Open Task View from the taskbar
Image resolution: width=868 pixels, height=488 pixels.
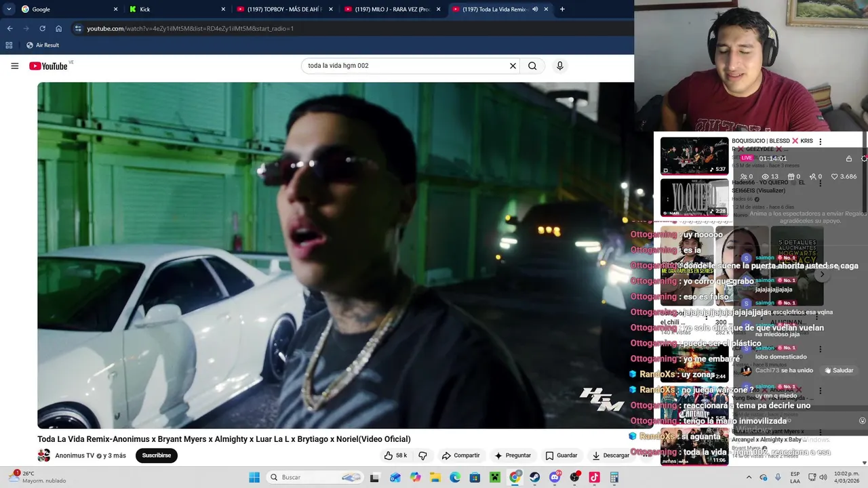pos(374,477)
